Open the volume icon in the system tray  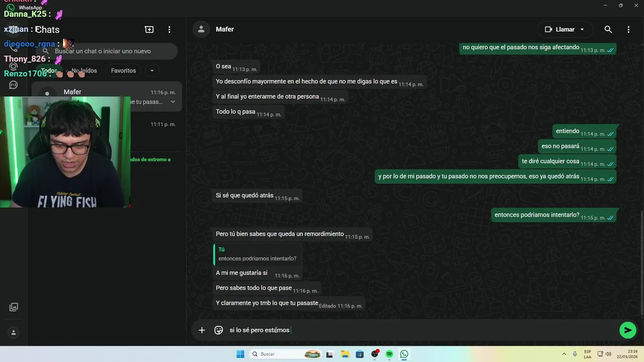608,354
